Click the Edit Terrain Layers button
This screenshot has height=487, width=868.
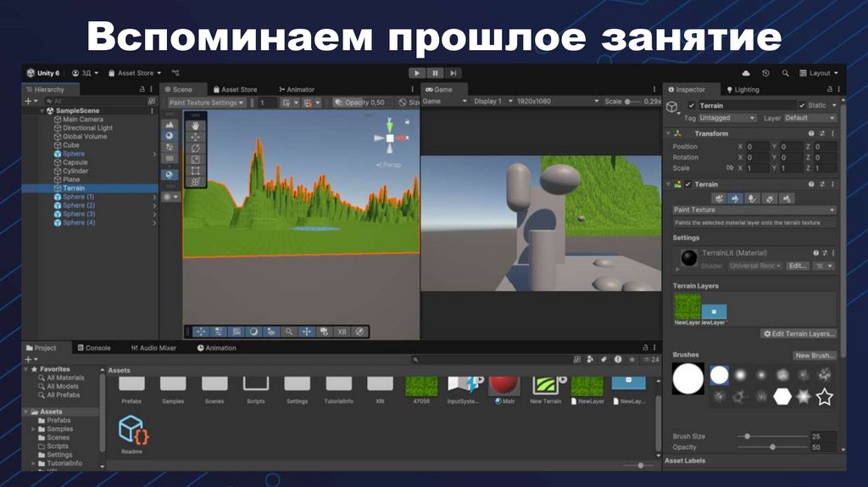pos(798,333)
